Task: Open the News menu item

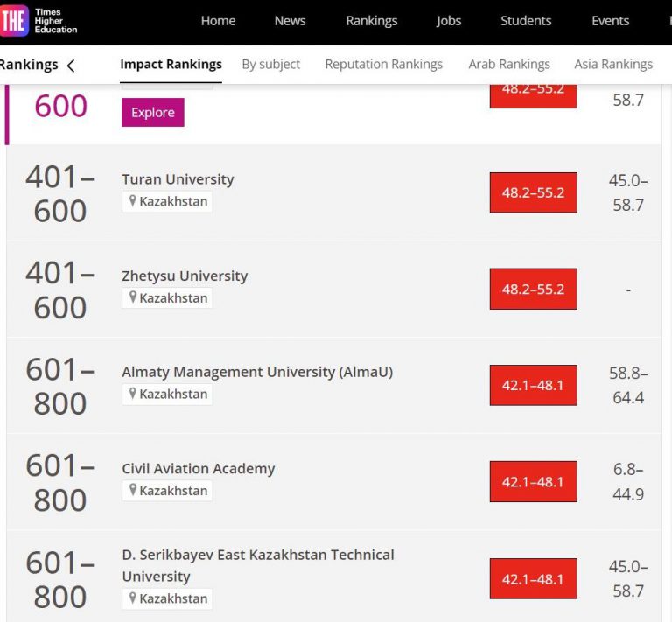Action: pyautogui.click(x=290, y=21)
